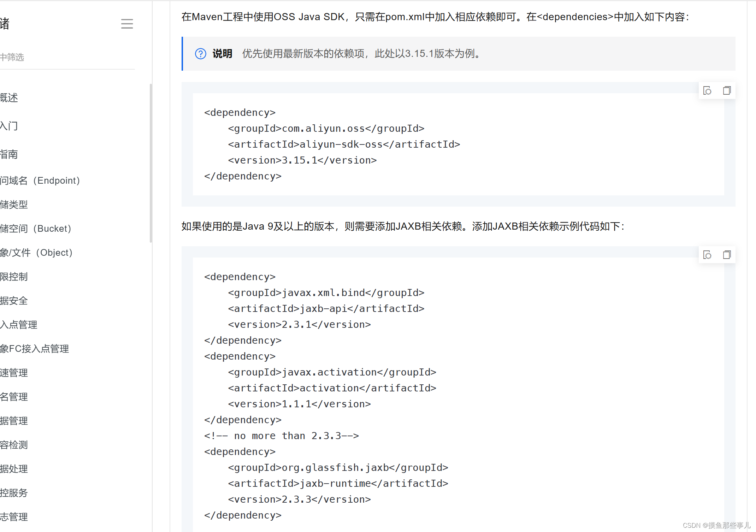Click the version 1.1.1 code line
The width and height of the screenshot is (756, 532).
(300, 404)
